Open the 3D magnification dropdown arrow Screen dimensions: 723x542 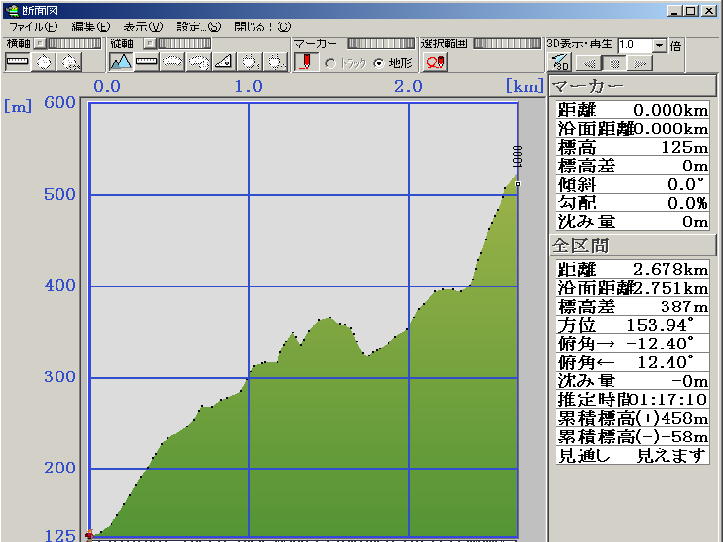coord(659,46)
